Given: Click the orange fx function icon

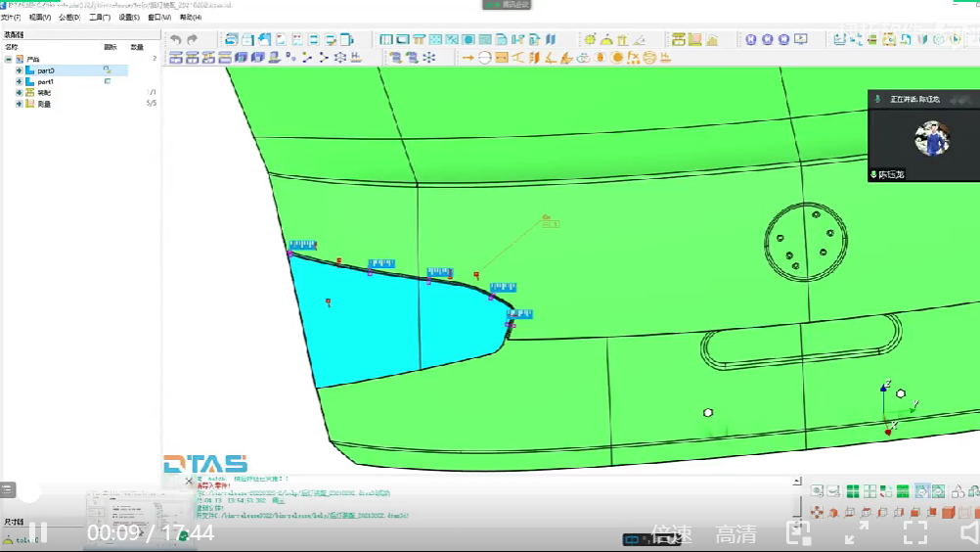Looking at the screenshot, I should (633, 58).
